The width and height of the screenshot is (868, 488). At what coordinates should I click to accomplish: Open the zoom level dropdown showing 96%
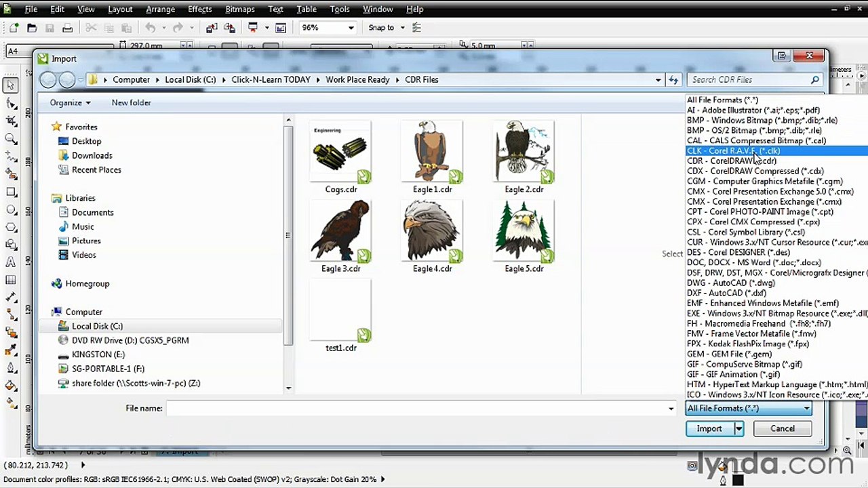(351, 28)
